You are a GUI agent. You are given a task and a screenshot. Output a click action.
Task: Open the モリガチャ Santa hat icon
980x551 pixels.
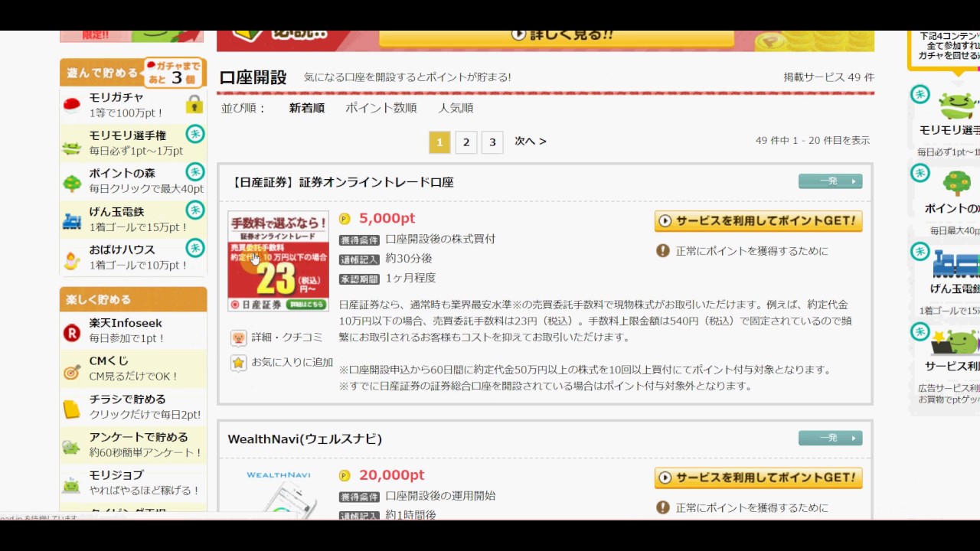tap(72, 106)
